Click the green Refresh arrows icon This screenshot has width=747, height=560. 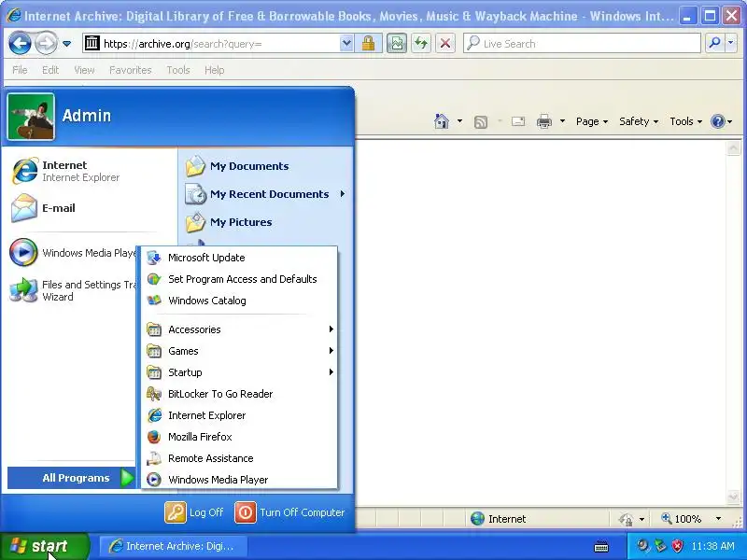tap(421, 44)
